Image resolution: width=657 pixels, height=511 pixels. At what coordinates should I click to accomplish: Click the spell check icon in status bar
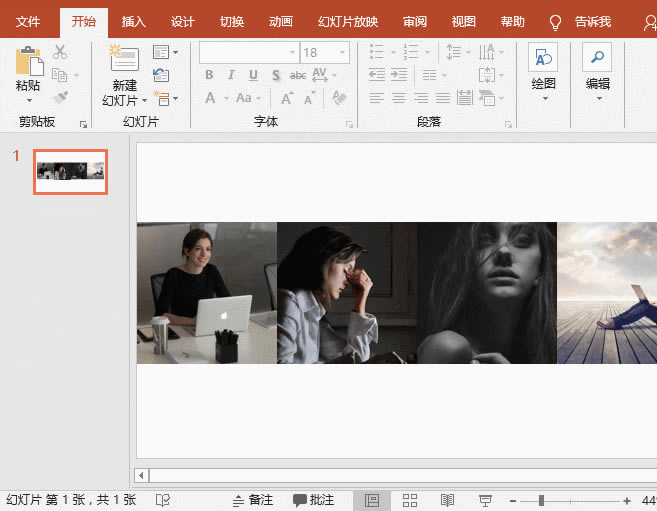(x=163, y=500)
